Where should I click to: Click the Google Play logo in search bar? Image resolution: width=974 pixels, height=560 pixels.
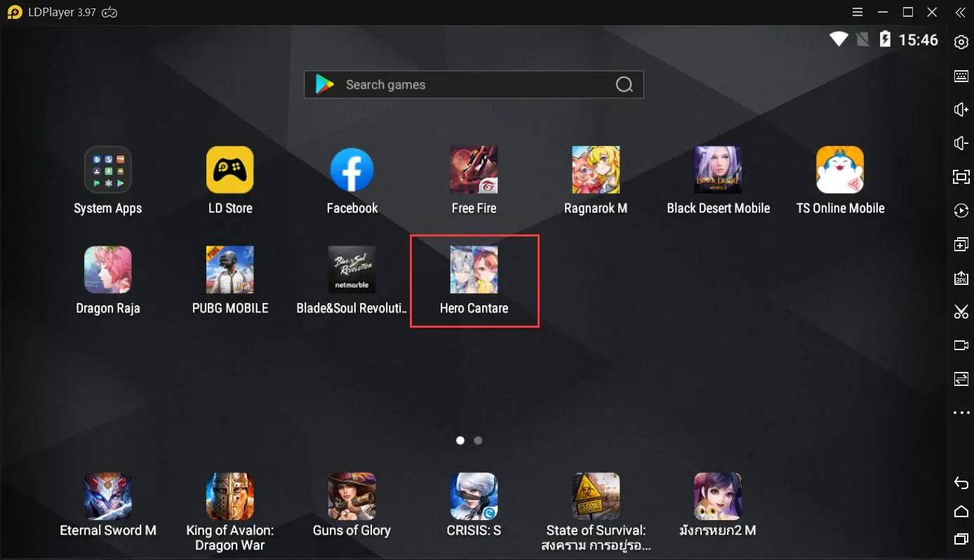325,85
